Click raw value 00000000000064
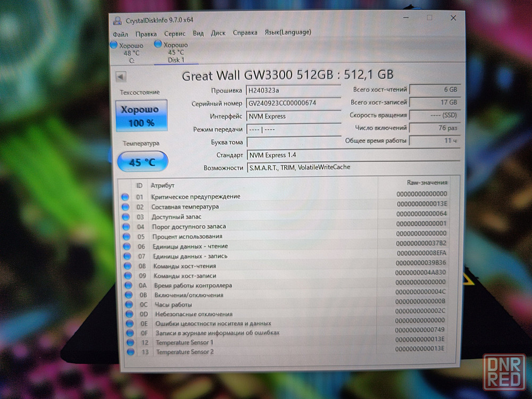 click(x=422, y=214)
